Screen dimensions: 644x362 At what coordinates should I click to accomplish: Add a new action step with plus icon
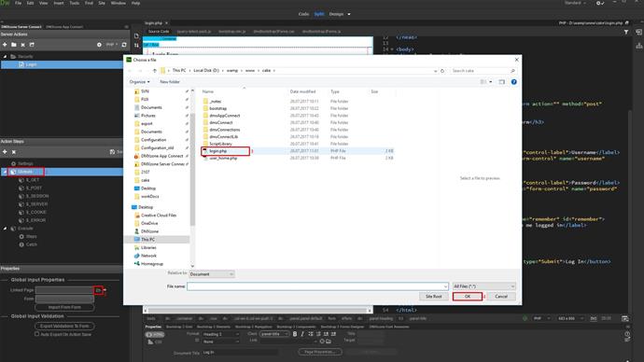coord(5,152)
